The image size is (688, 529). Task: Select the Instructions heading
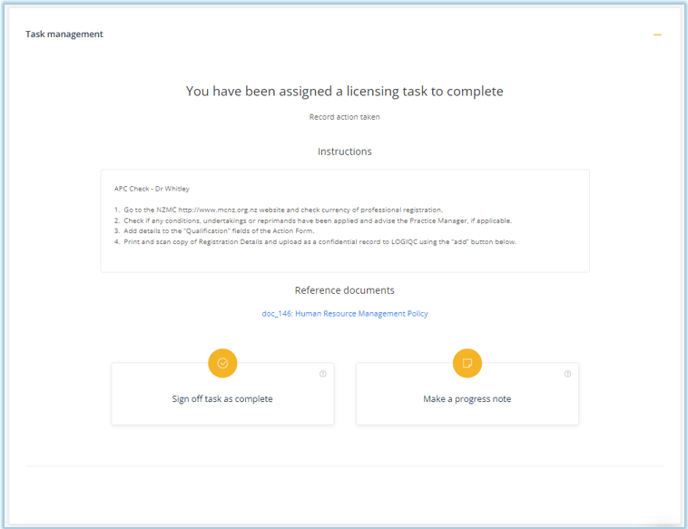345,152
